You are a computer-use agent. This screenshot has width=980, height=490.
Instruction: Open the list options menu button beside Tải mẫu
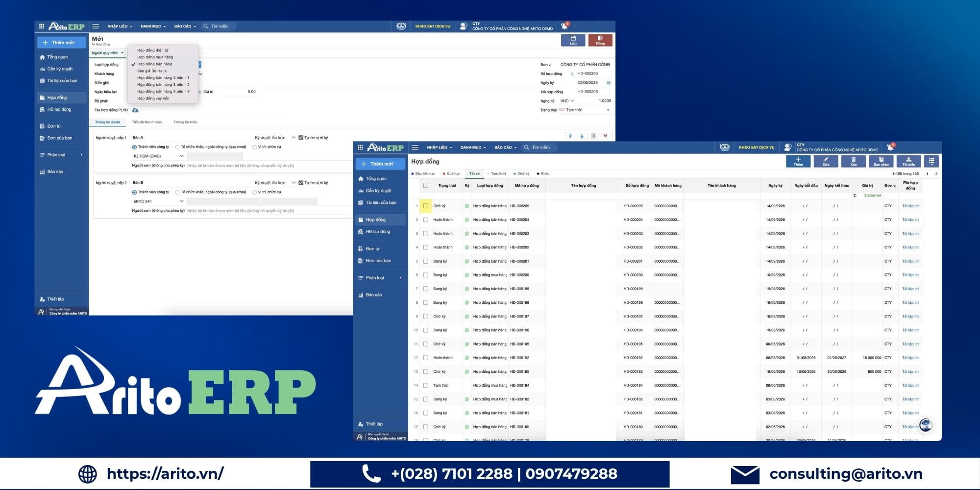point(931,162)
